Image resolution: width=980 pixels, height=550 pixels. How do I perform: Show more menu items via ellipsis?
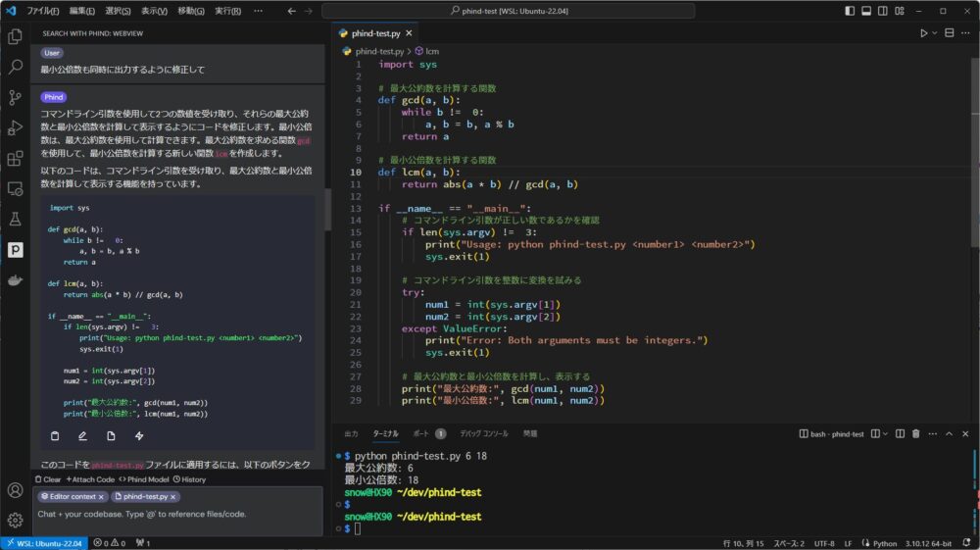(x=258, y=11)
